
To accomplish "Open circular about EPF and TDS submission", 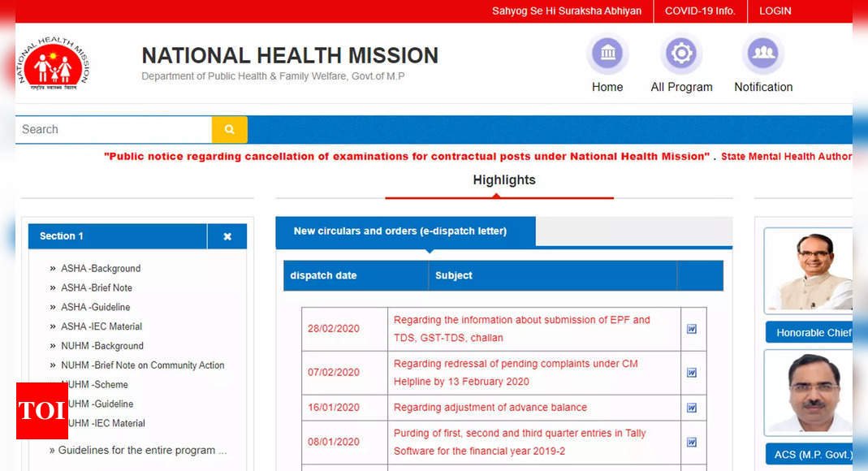I will [521, 329].
